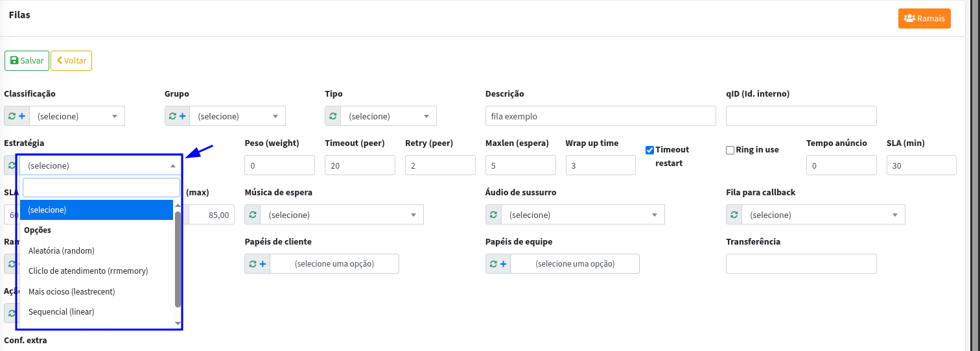This screenshot has height=351, width=980.
Task: Refresh the Música de espera list
Action: point(253,215)
